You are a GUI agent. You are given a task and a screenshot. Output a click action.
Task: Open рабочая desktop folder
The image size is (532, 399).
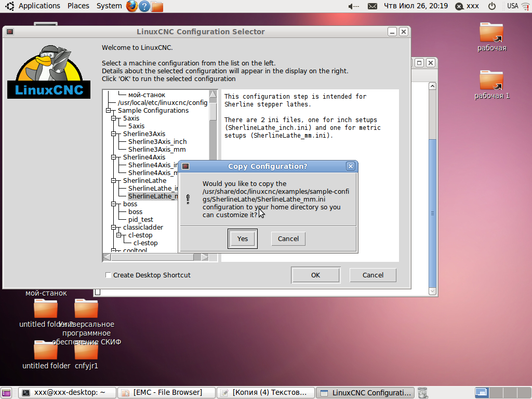pos(491,37)
